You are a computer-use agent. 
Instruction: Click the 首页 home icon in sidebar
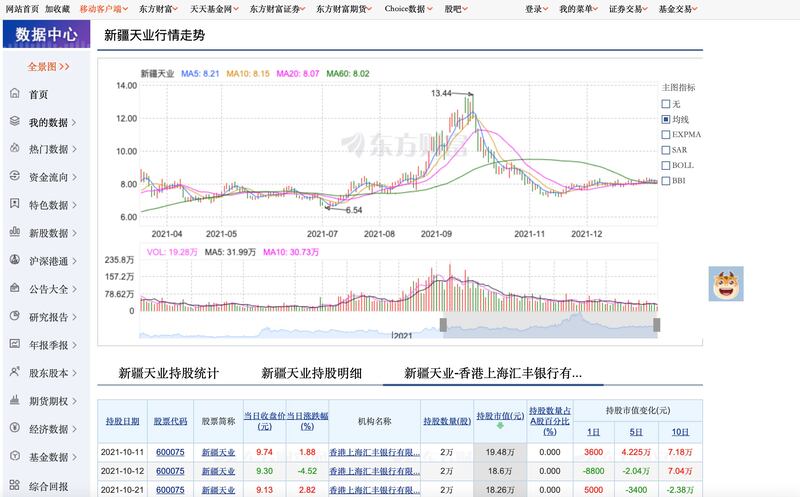(15, 93)
